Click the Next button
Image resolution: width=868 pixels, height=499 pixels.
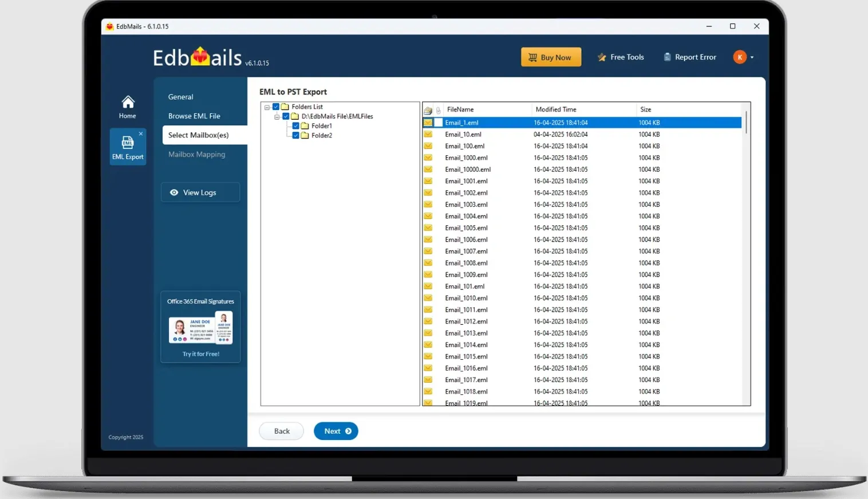coord(336,431)
